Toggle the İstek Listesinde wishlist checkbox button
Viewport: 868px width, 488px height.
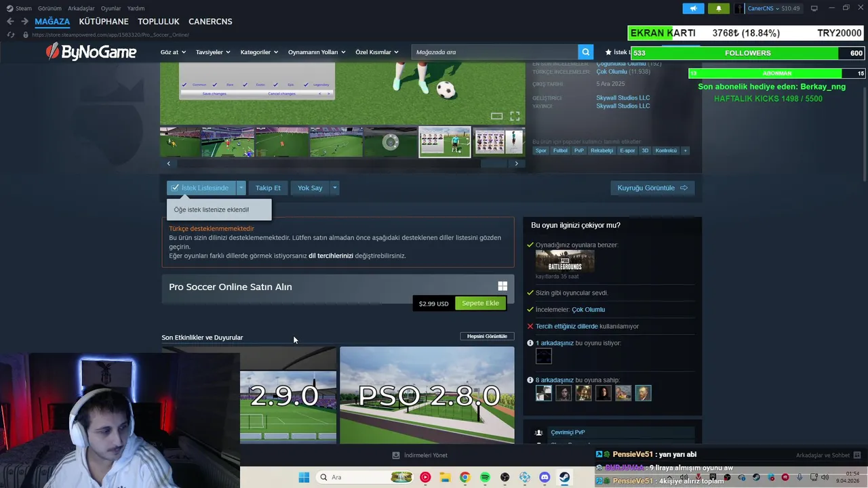pos(201,188)
